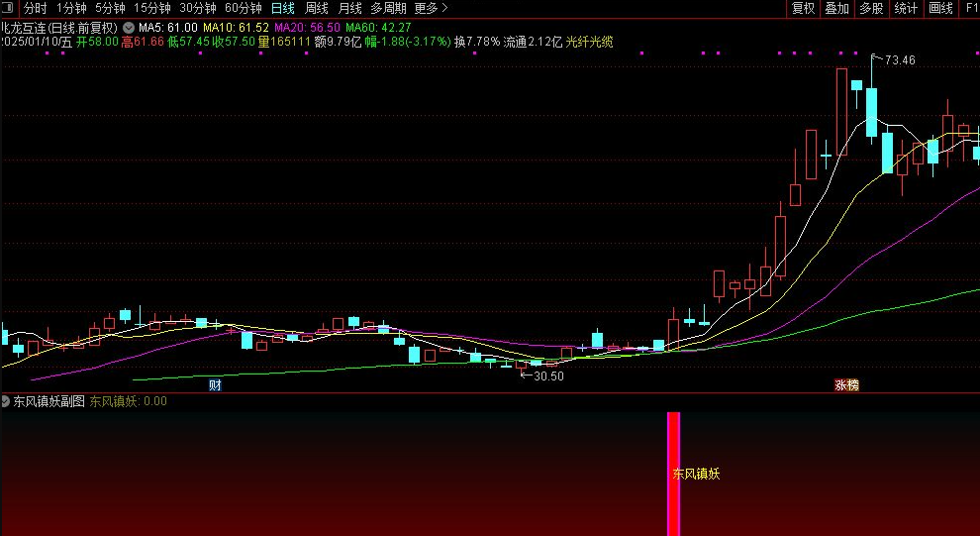Click the 东风镇妖 signal bar in sub-chart
The image size is (980, 536).
[x=673, y=474]
